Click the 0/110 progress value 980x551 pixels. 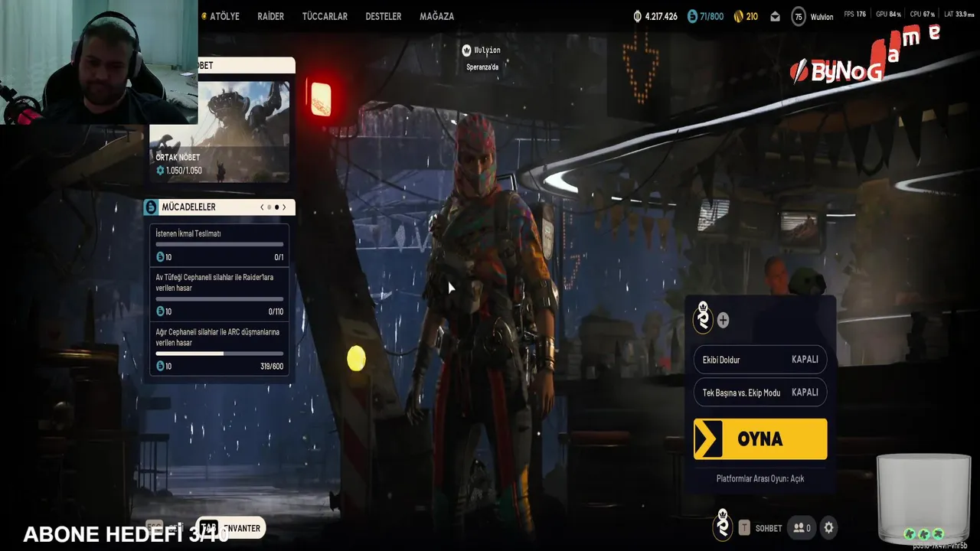[276, 311]
